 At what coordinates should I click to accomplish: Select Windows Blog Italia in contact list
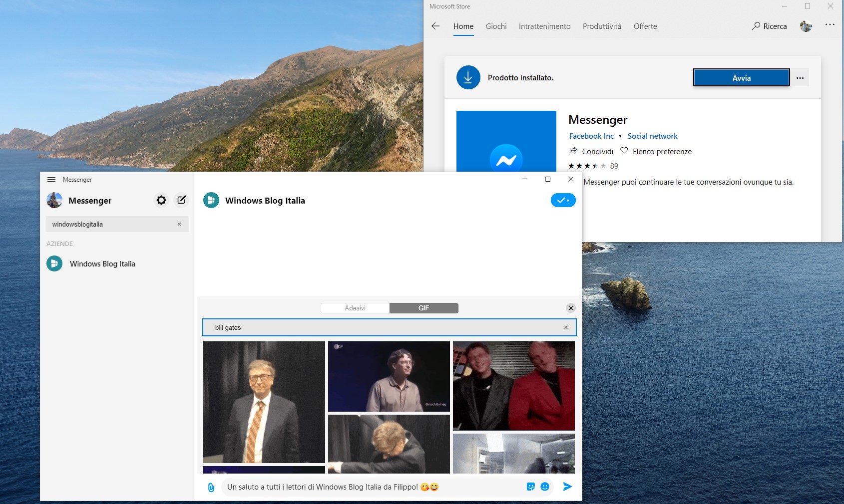(117, 263)
